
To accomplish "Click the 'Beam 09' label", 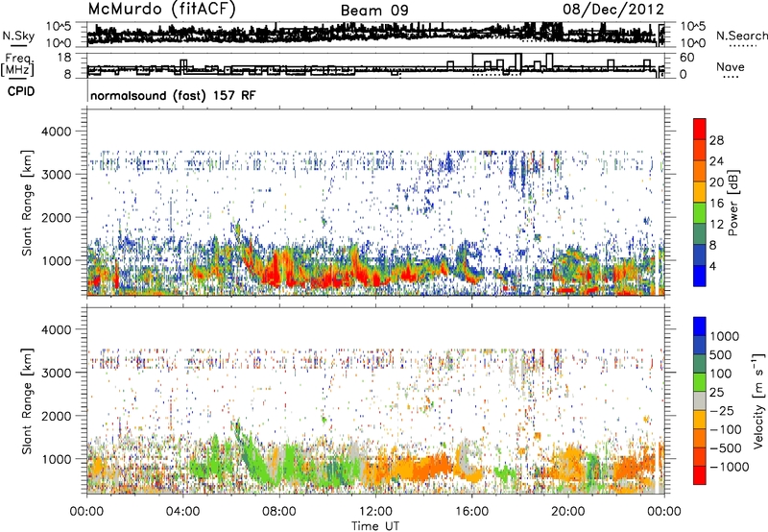I will (374, 11).
